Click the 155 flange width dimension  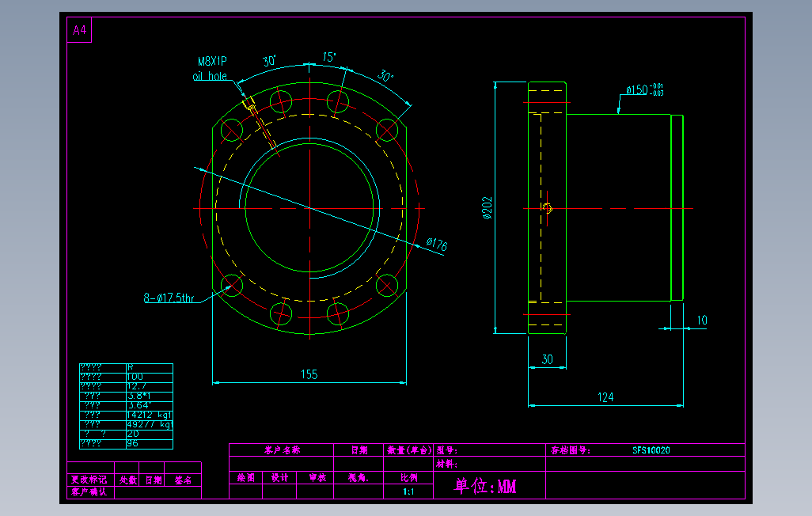pyautogui.click(x=309, y=374)
